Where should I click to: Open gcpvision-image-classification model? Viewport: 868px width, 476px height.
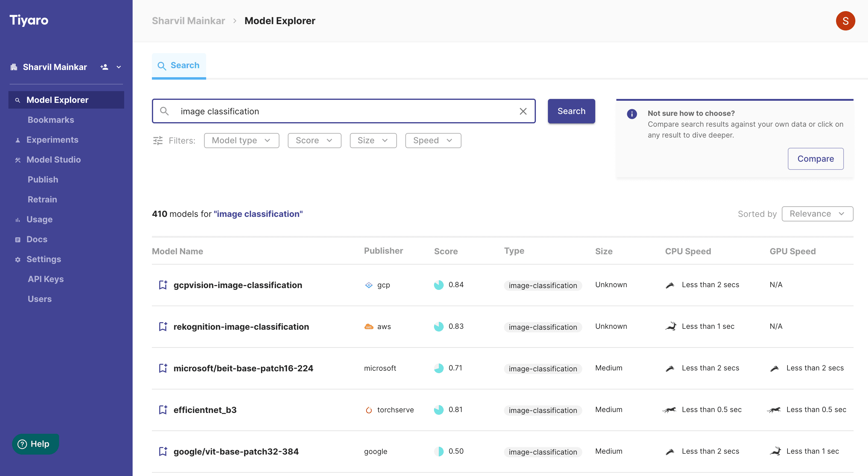pos(237,285)
